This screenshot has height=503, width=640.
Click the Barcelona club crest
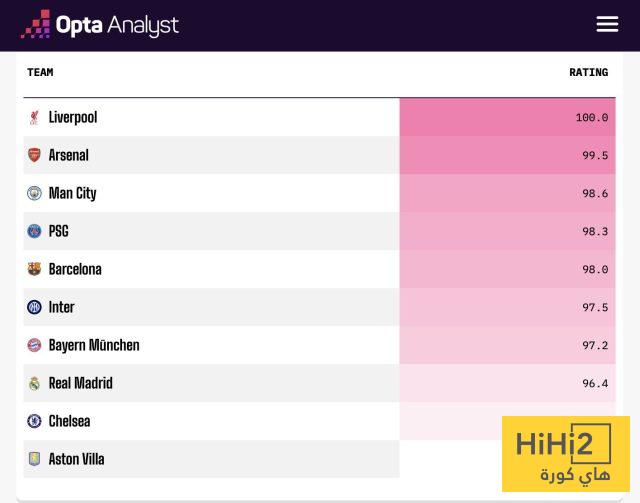click(x=34, y=270)
